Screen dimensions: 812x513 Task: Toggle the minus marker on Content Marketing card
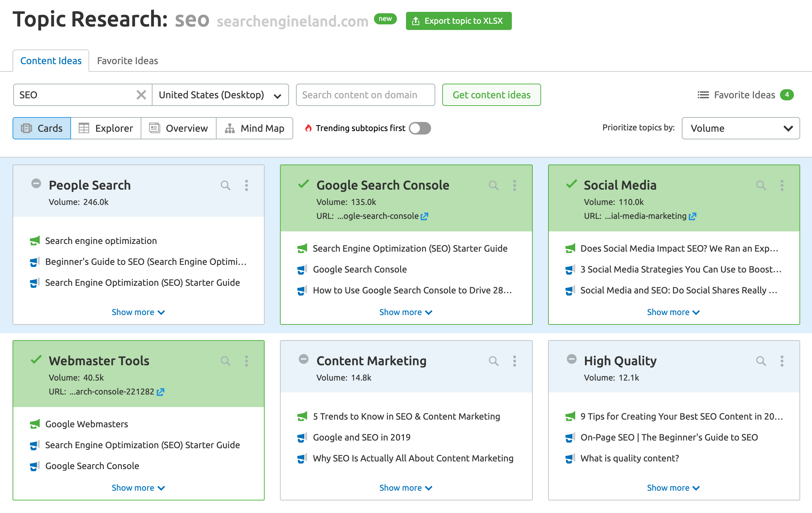tap(304, 359)
